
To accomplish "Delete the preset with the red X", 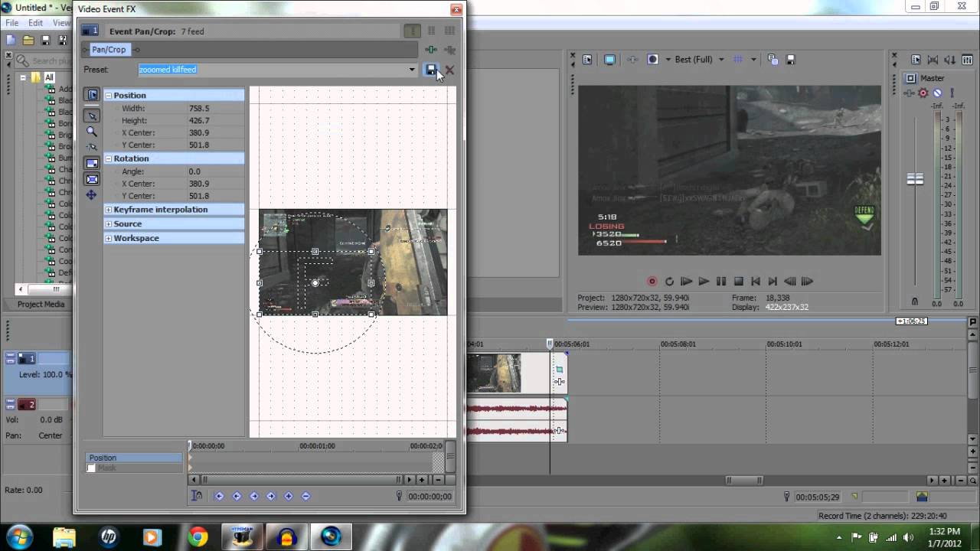I will click(449, 70).
